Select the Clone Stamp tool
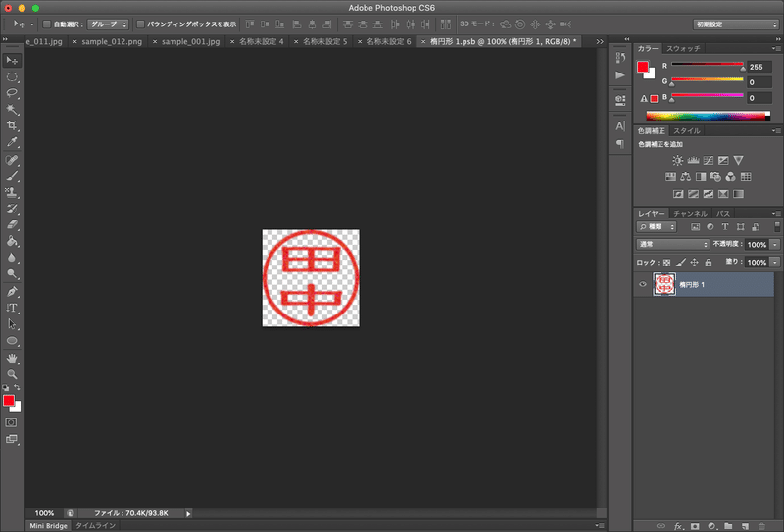The image size is (784, 532). pos(12,192)
